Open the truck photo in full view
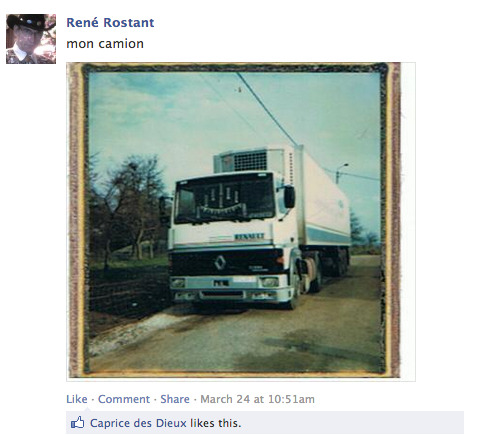Viewport: 477px width, 435px height. point(234,220)
